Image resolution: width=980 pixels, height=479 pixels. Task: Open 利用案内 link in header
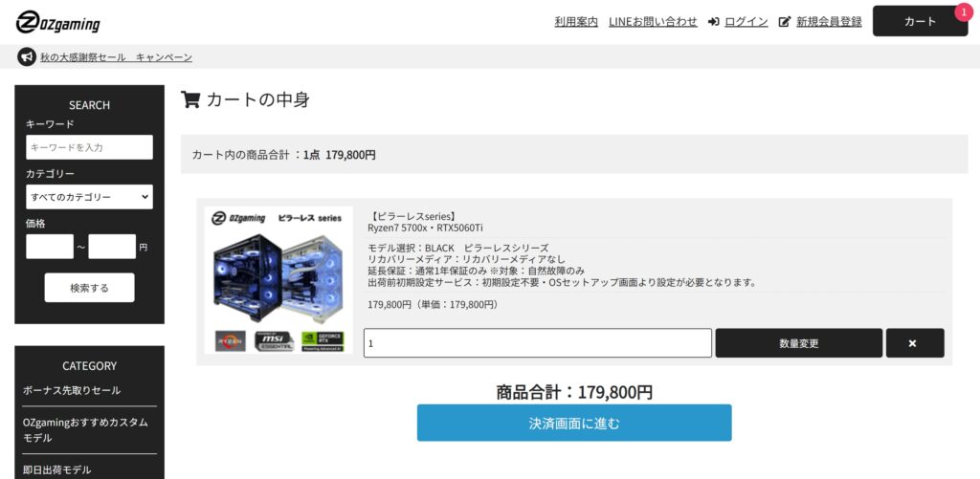click(x=576, y=22)
